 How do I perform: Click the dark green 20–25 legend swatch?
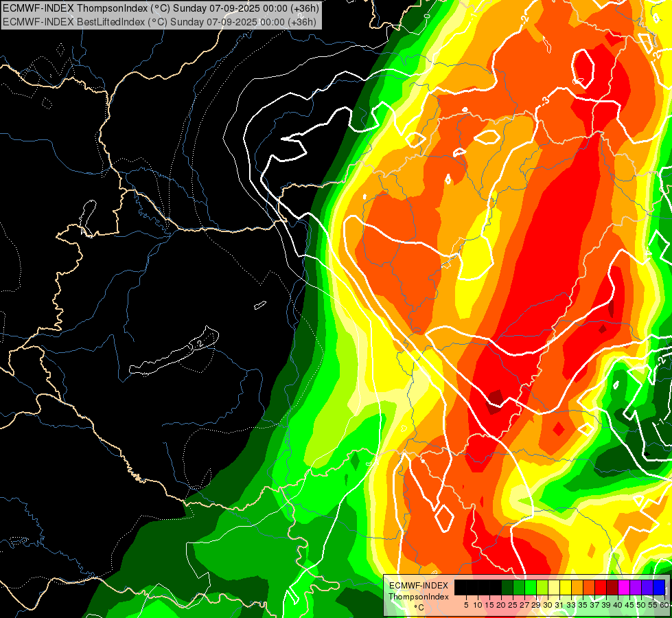[x=507, y=587]
